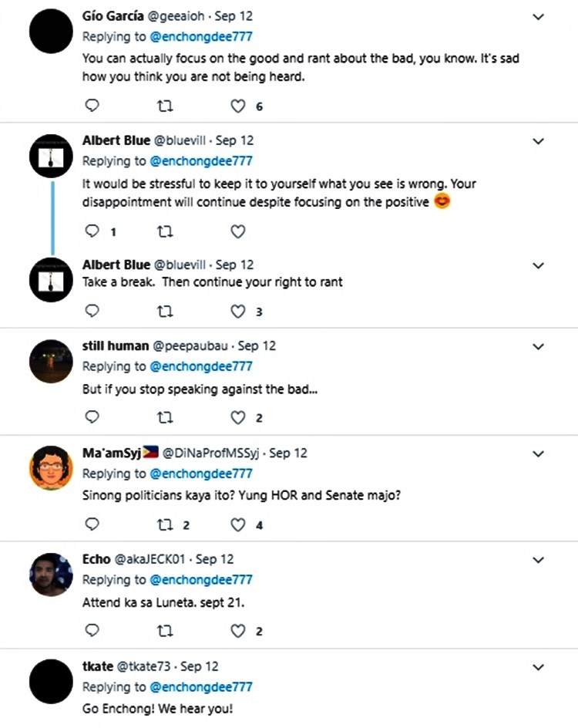Open Echo's profile picture

51,575
